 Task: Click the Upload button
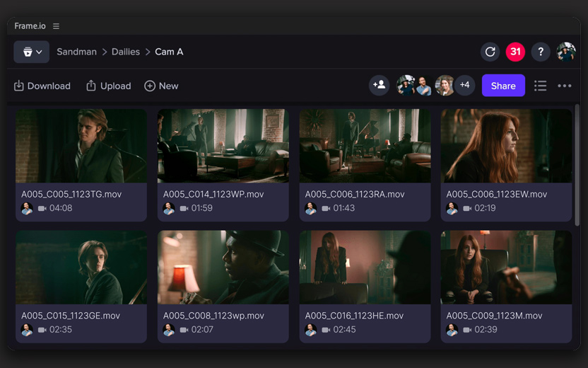tap(108, 86)
